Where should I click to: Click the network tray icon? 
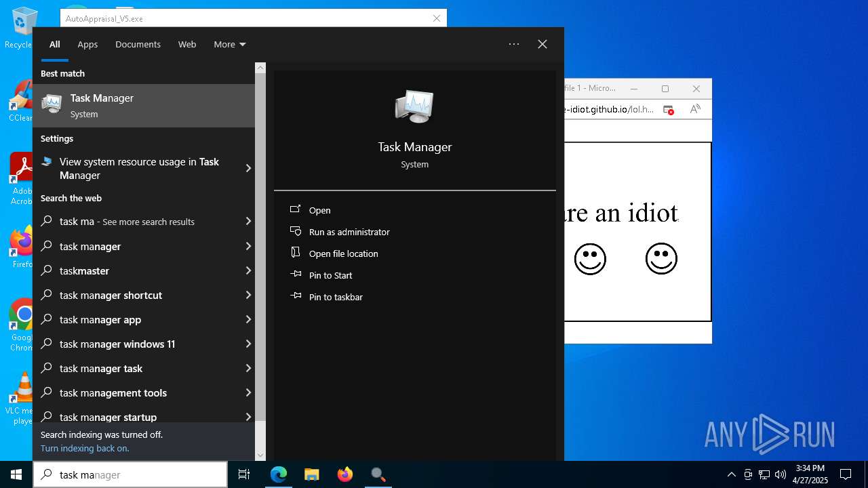point(764,474)
